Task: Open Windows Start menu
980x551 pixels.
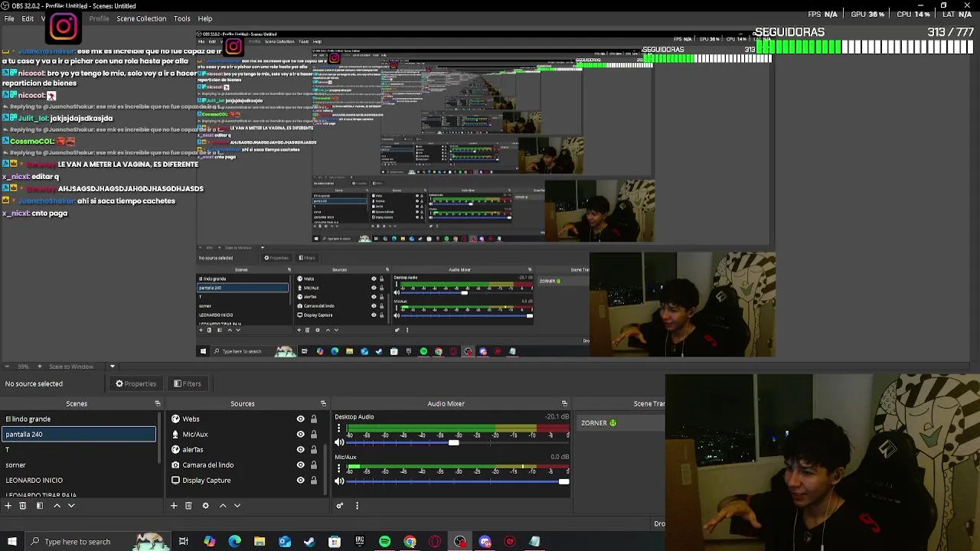Action: (11, 542)
